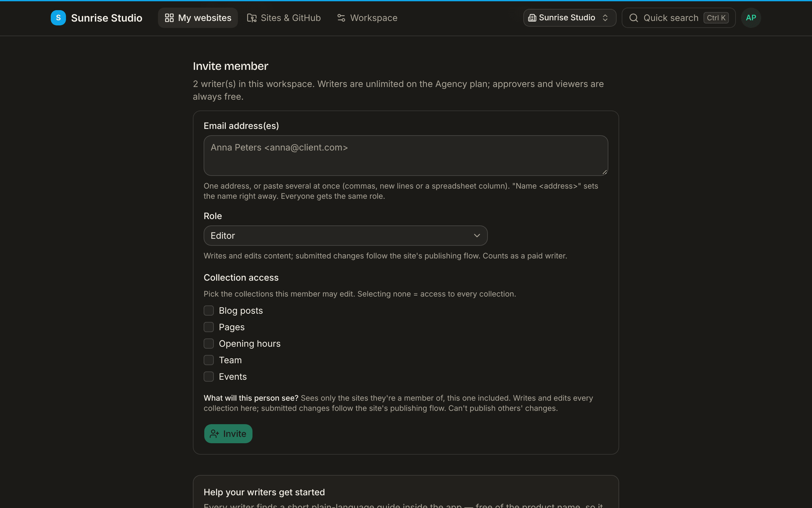Click the Workspace sliders icon
Image resolution: width=812 pixels, height=508 pixels.
(x=341, y=18)
